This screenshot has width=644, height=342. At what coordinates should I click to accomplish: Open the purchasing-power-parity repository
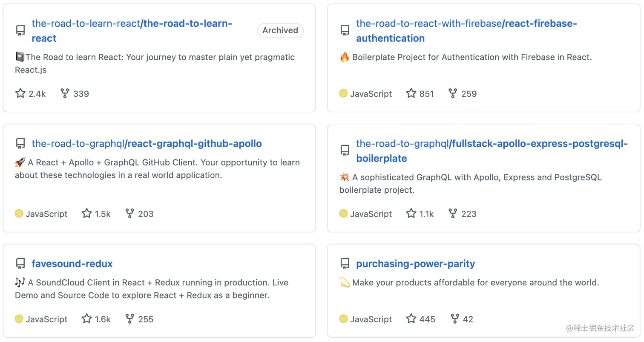416,264
